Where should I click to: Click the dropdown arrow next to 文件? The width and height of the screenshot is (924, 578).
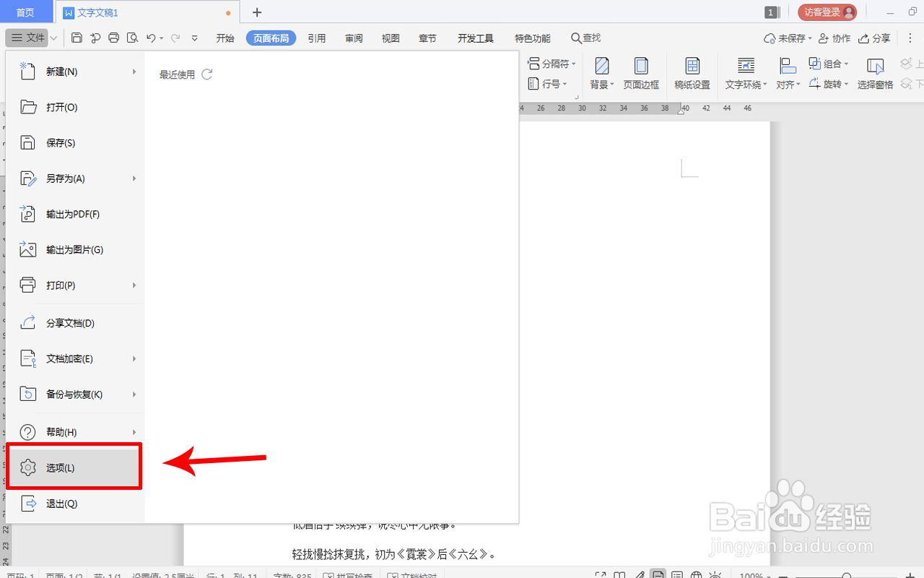pos(53,38)
